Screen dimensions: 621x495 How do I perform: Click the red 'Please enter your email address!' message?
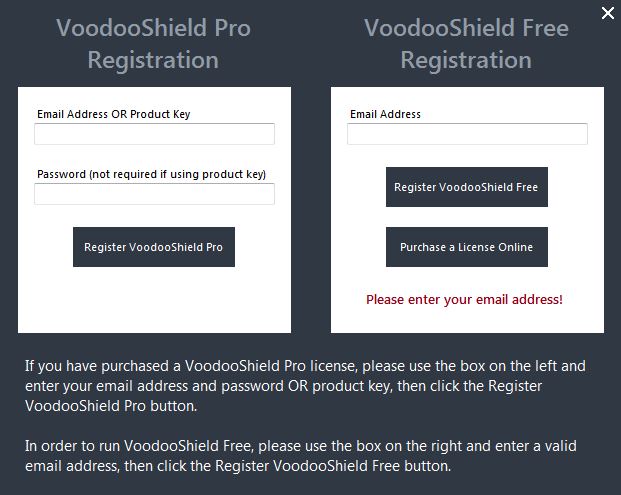[x=464, y=299]
